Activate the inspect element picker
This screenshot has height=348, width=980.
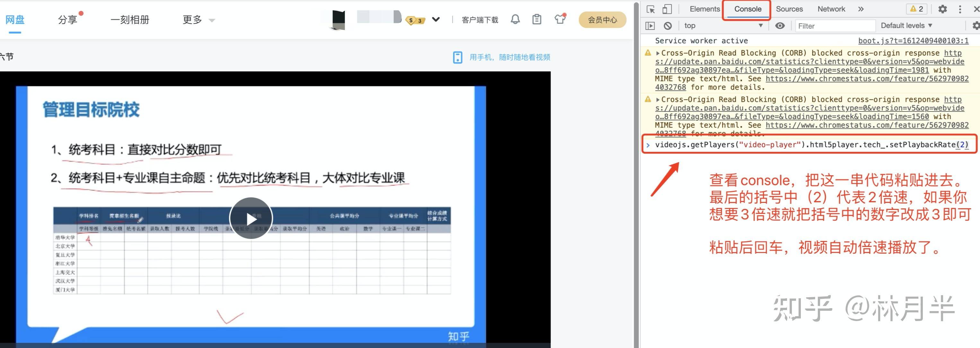click(x=651, y=9)
